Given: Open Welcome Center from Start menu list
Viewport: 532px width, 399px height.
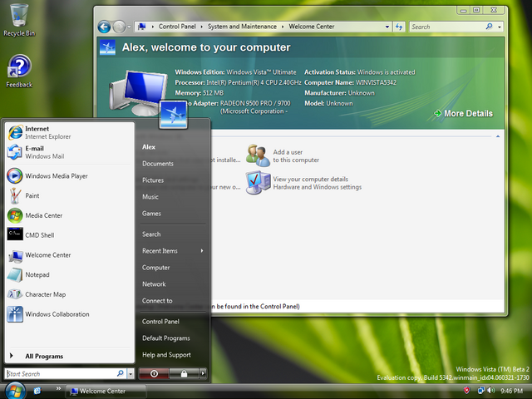Looking at the screenshot, I should pos(70,255).
